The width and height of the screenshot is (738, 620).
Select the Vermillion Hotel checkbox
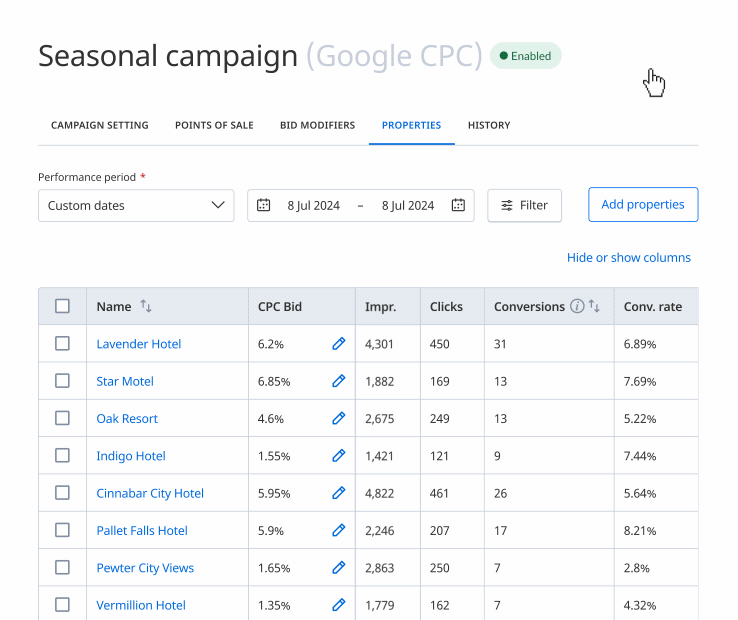62,605
